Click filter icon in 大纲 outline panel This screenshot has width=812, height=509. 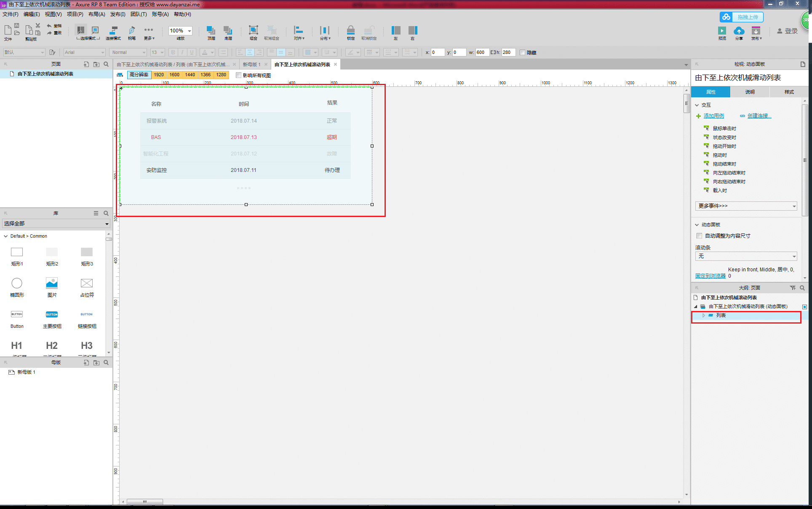(x=793, y=288)
